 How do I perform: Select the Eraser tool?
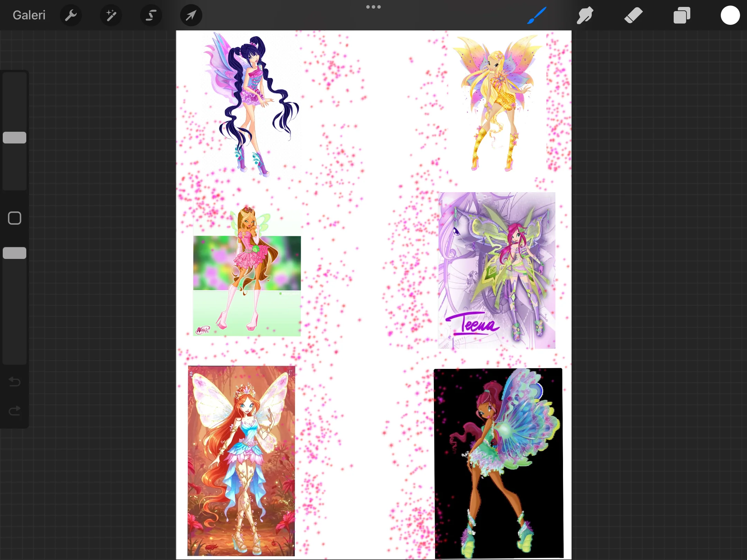point(633,15)
